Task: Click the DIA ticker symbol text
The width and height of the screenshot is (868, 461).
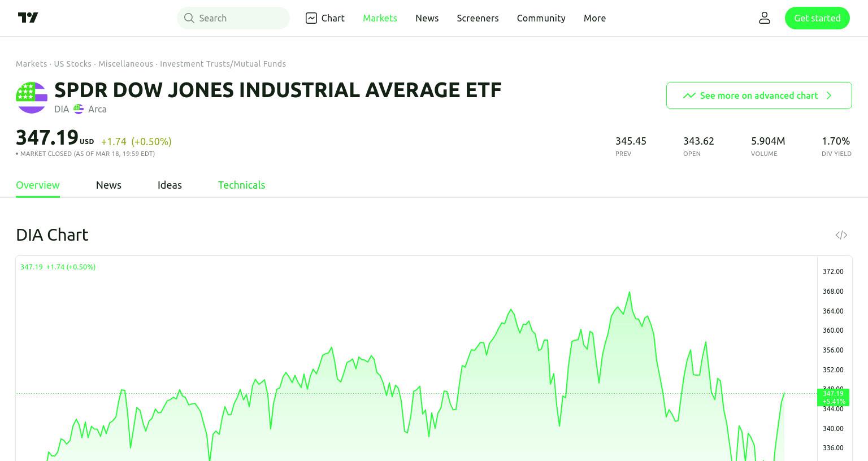Action: click(62, 109)
